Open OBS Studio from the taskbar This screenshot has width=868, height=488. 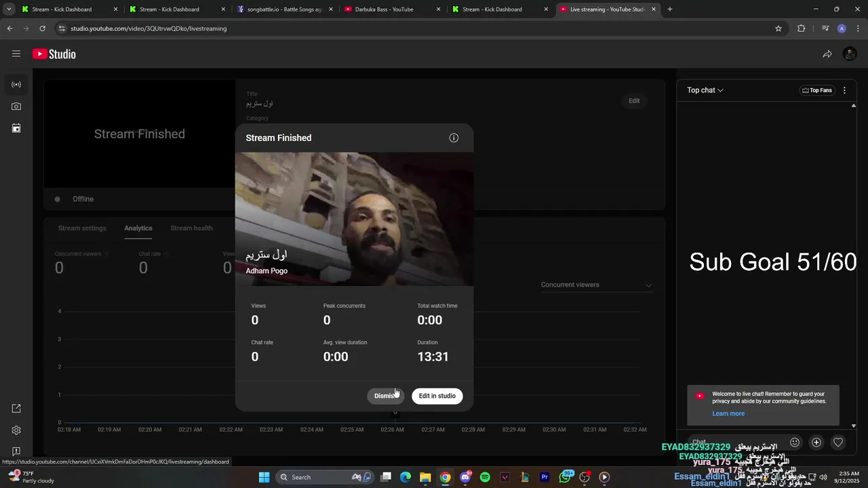[x=585, y=477]
